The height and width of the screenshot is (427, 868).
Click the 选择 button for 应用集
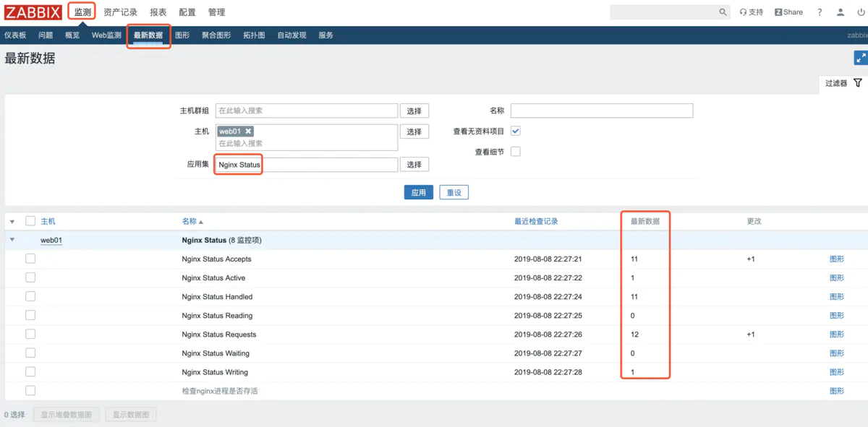(x=414, y=165)
